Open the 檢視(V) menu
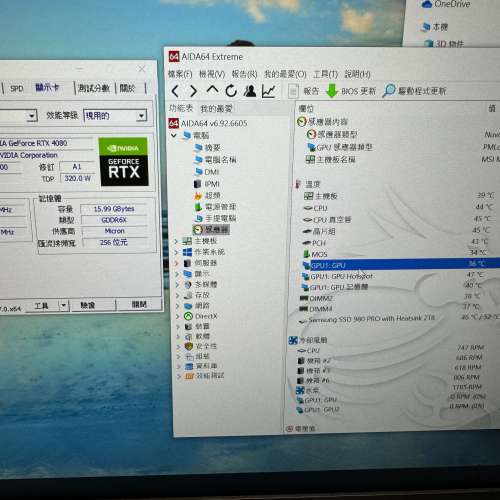The image size is (500, 500). (x=212, y=74)
